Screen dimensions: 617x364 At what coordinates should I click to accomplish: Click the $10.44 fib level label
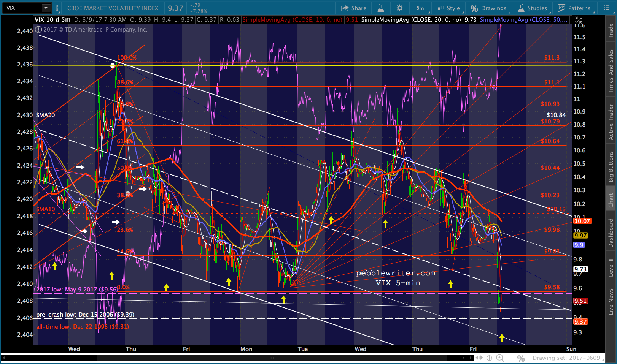tap(550, 168)
